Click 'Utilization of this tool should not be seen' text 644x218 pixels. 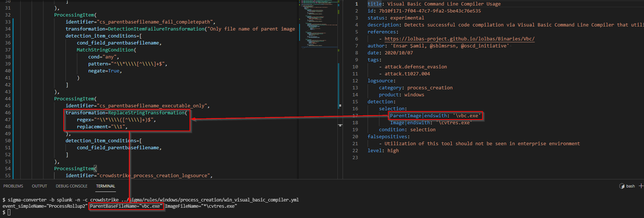coord(482,144)
